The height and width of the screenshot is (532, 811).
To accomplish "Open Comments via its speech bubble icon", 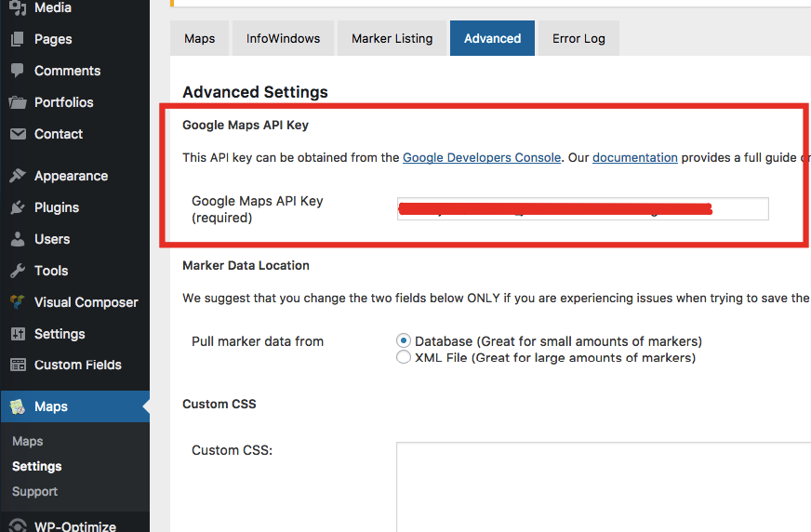I will point(18,71).
